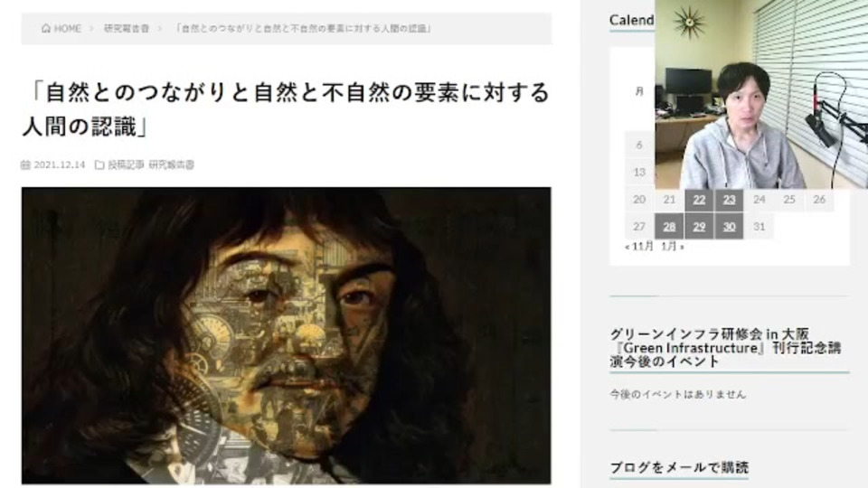Select calendar date 30
Screen dimensions: 868x488
pos(729,226)
